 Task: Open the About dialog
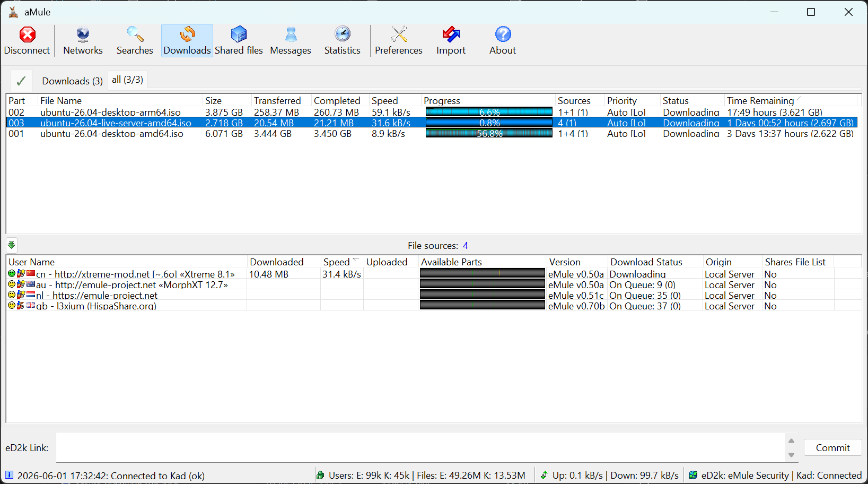click(503, 40)
